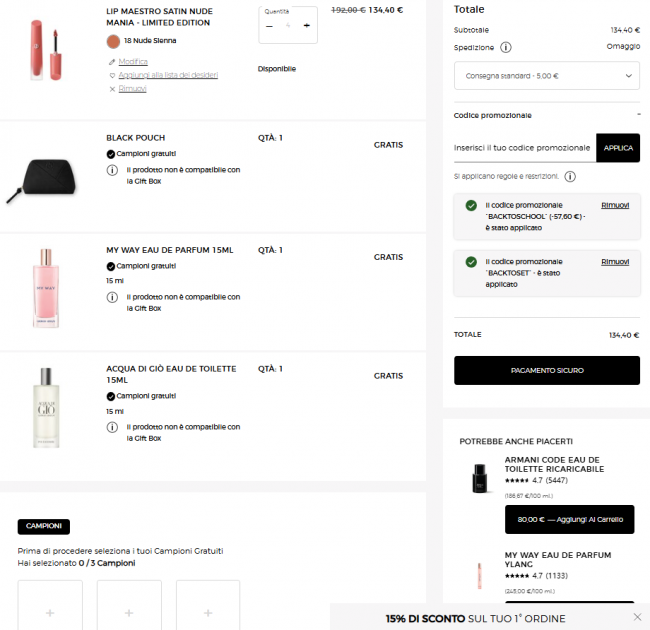Click the plus icon to increase quantity
Viewport: 650px width, 630px height.
(x=306, y=26)
